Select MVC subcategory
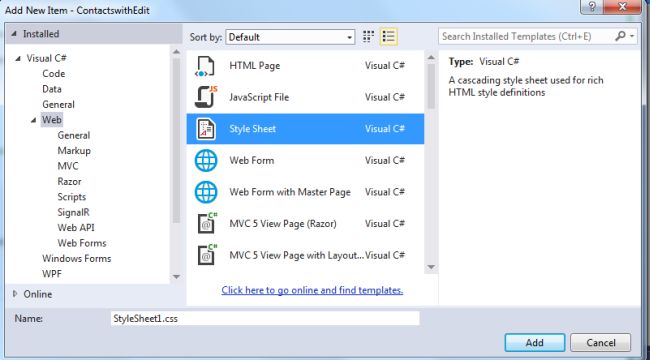 68,166
